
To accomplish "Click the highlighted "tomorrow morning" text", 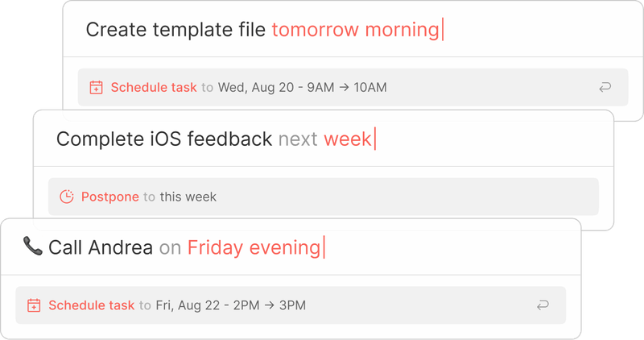I will 355,30.
